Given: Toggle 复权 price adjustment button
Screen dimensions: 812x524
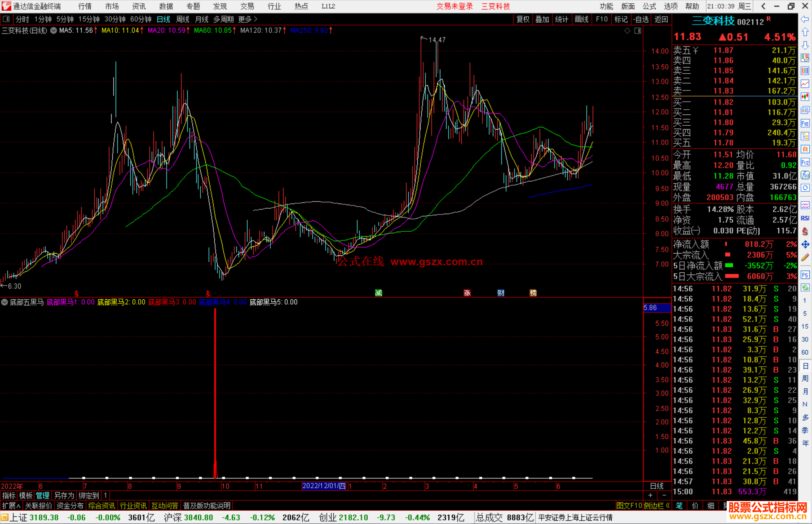Looking at the screenshot, I should tap(523, 19).
